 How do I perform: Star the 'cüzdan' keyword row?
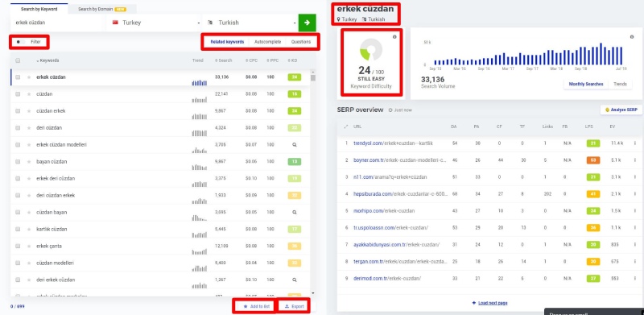(x=29, y=94)
